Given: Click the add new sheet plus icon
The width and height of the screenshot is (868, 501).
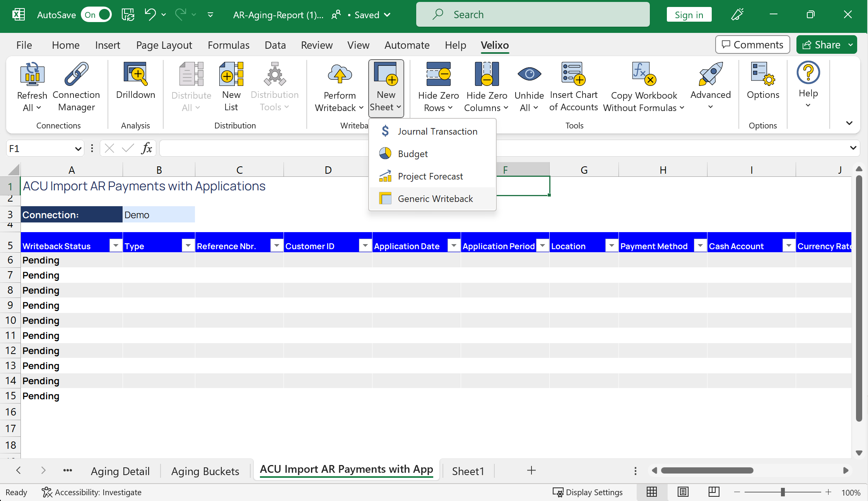Looking at the screenshot, I should point(531,470).
